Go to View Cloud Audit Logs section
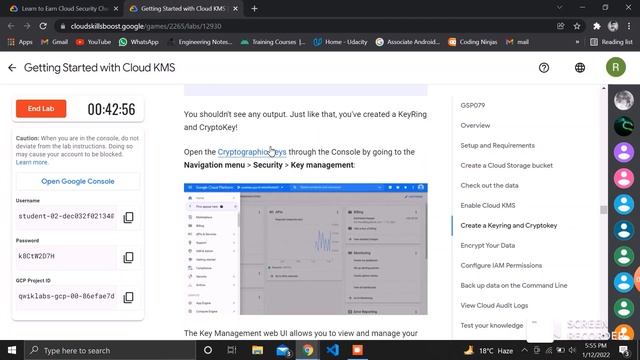The width and height of the screenshot is (640, 360). click(x=494, y=305)
